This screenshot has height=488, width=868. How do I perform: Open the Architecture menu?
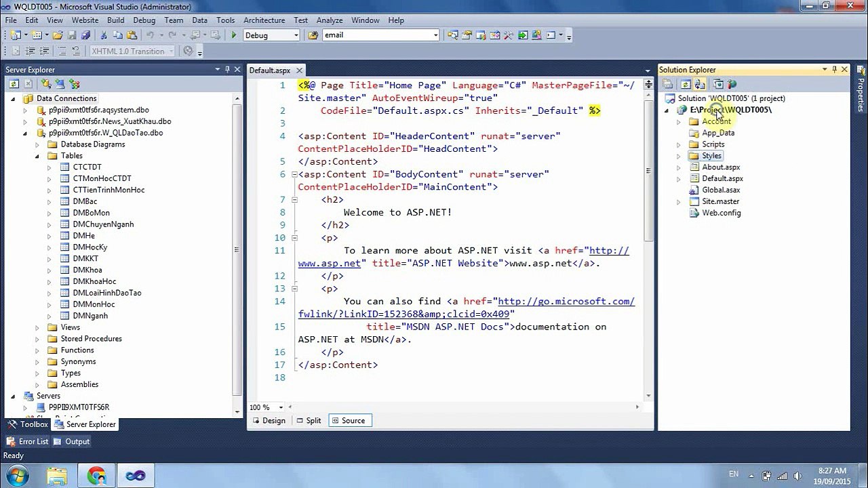pos(264,20)
